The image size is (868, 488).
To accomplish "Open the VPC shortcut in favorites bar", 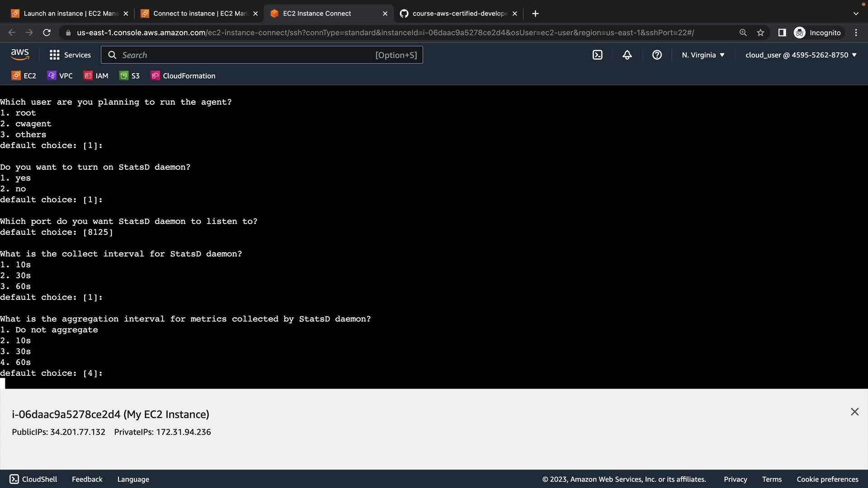I will click(x=60, y=76).
